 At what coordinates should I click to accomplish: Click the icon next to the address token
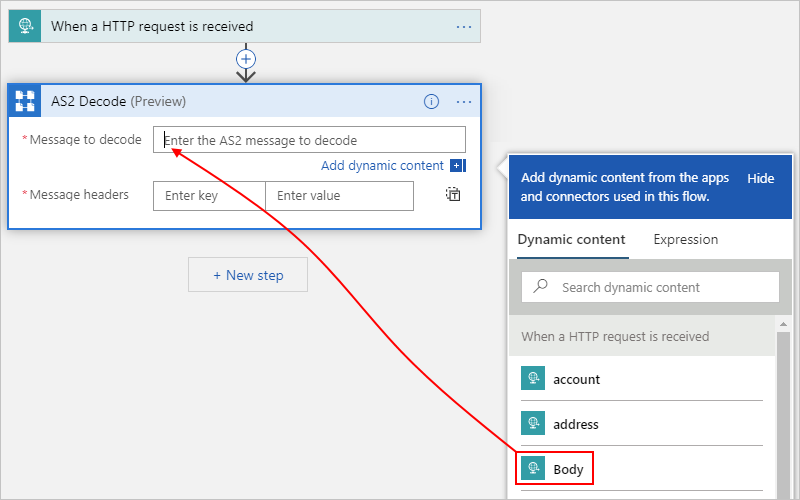tap(533, 423)
